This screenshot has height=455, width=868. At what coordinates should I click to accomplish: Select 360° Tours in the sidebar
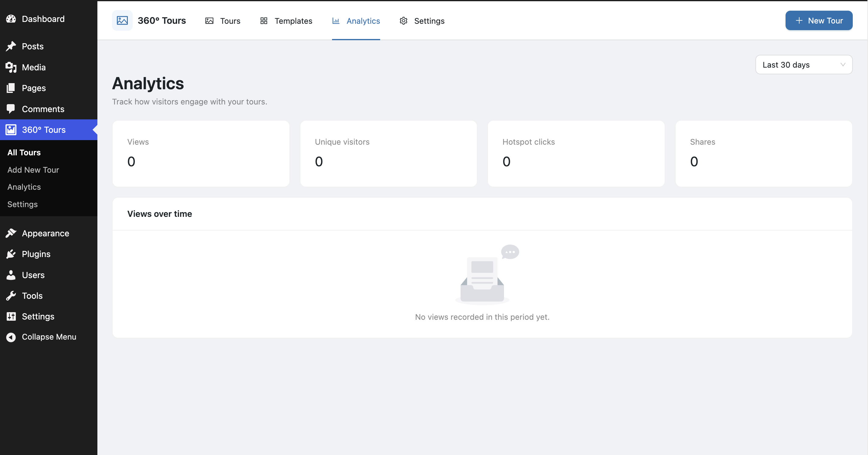[x=48, y=130]
